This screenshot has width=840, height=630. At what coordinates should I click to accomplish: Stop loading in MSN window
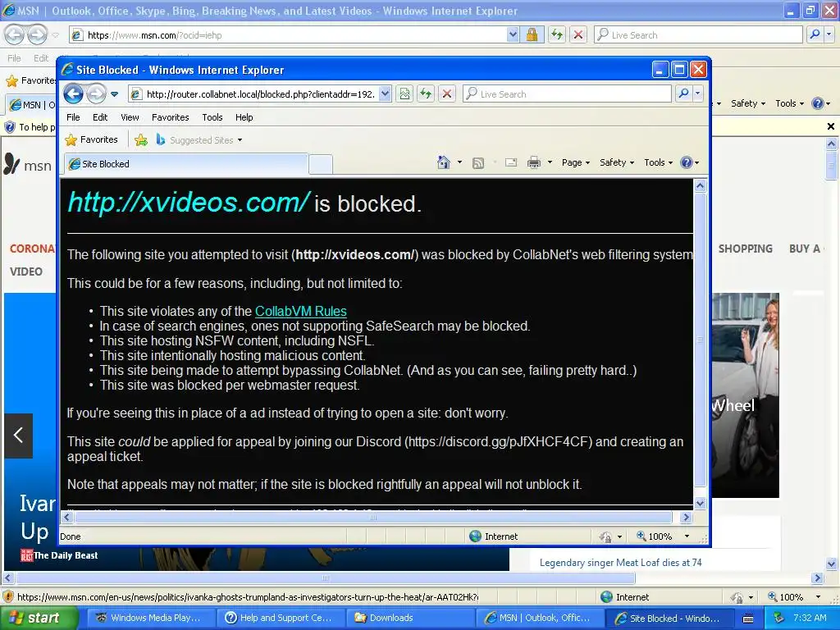pyautogui.click(x=578, y=35)
